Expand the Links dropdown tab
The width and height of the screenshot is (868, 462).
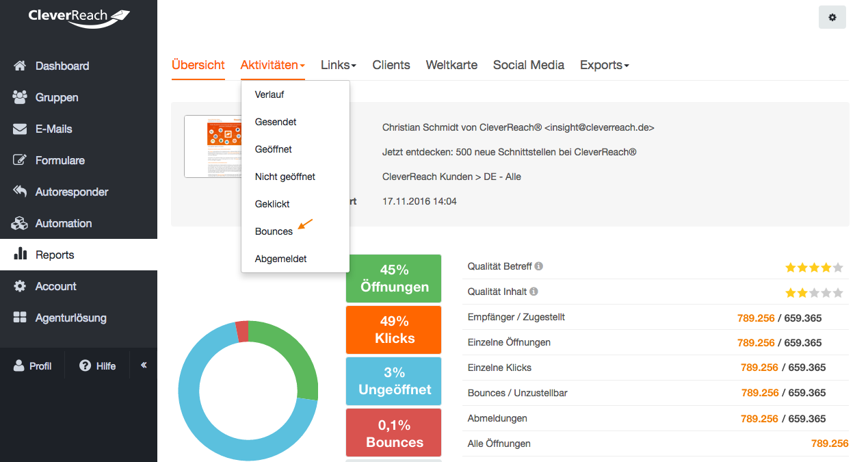coord(339,65)
